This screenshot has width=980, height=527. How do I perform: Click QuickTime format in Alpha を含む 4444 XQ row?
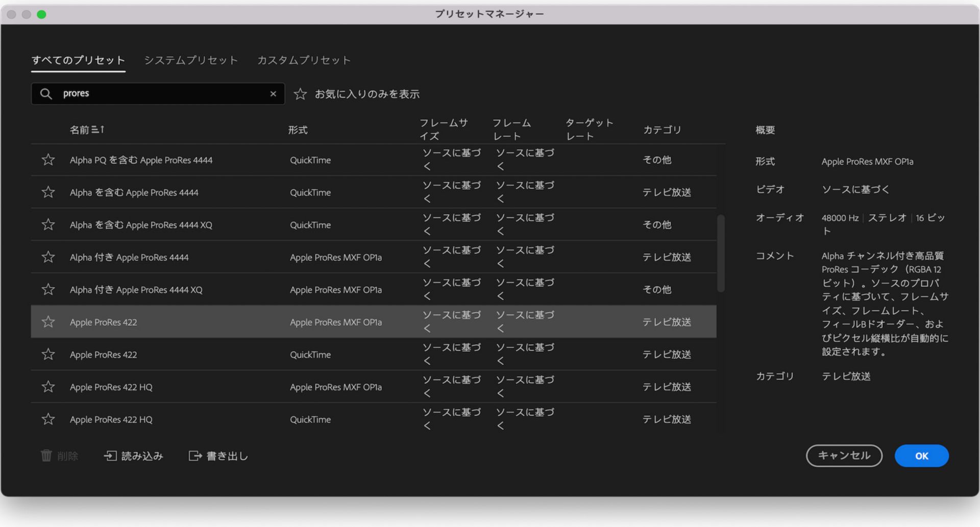point(310,225)
